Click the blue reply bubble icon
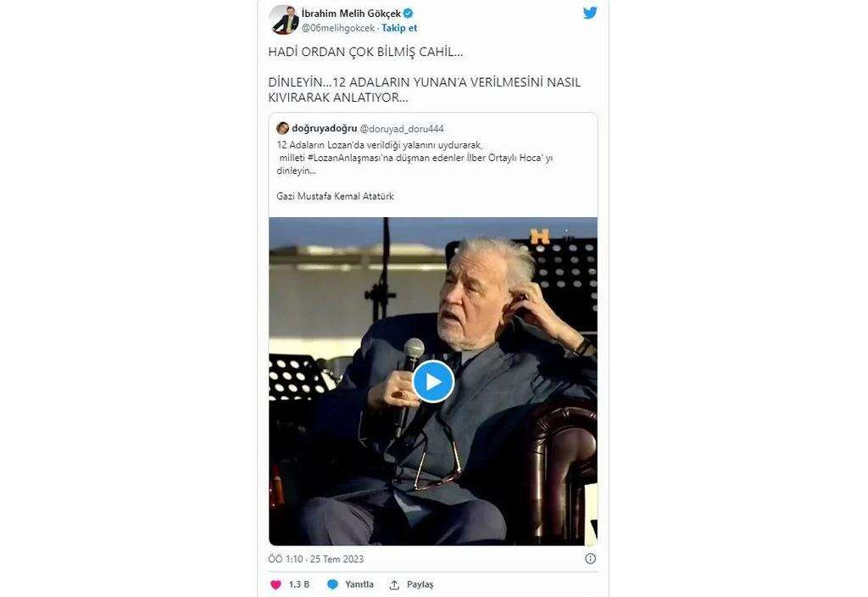The height and width of the screenshot is (597, 868). pyautogui.click(x=332, y=585)
